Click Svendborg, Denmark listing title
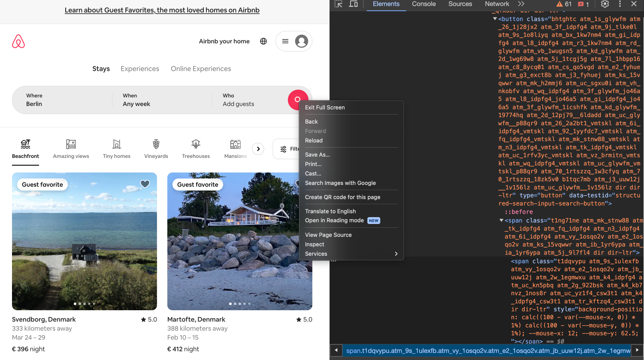 44,320
